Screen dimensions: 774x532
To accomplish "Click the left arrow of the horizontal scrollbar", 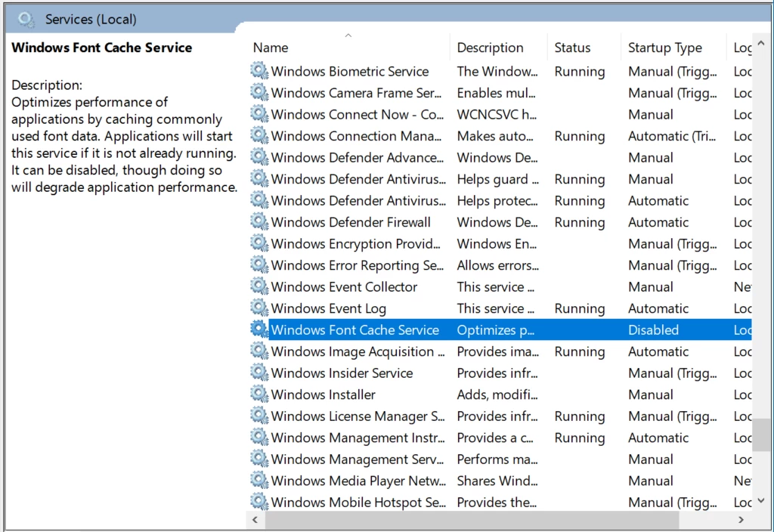I will click(x=255, y=520).
